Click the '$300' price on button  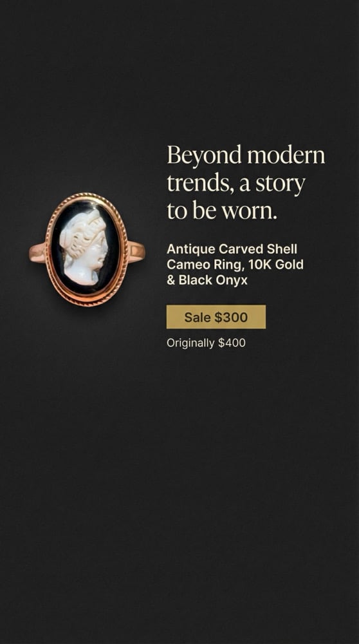(232, 317)
